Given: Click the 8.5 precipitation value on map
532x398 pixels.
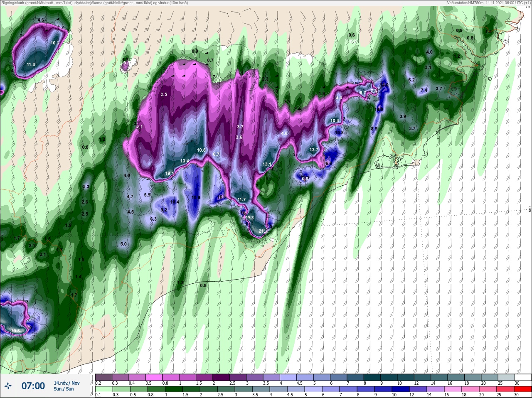Looking at the screenshot, I should tap(374, 129).
